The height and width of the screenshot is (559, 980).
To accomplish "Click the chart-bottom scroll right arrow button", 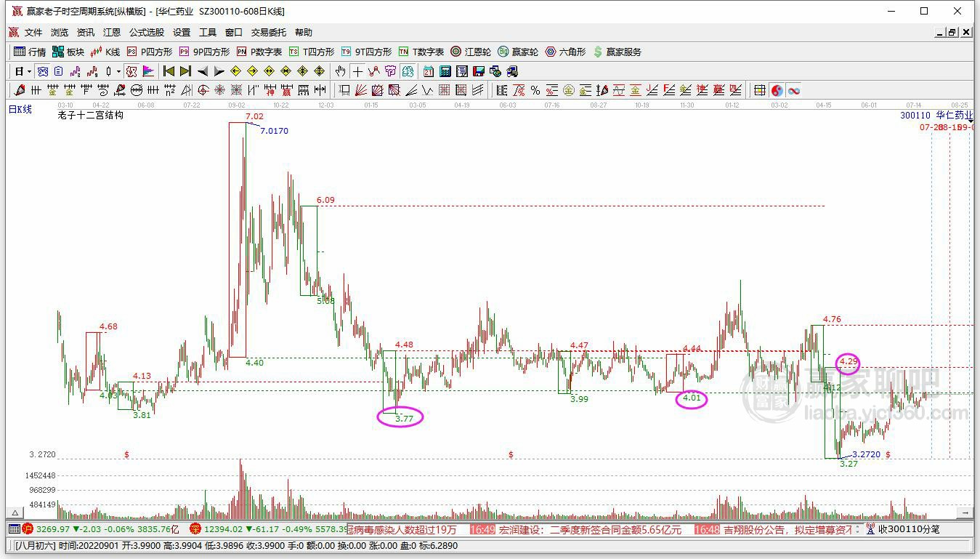I will click(x=965, y=513).
